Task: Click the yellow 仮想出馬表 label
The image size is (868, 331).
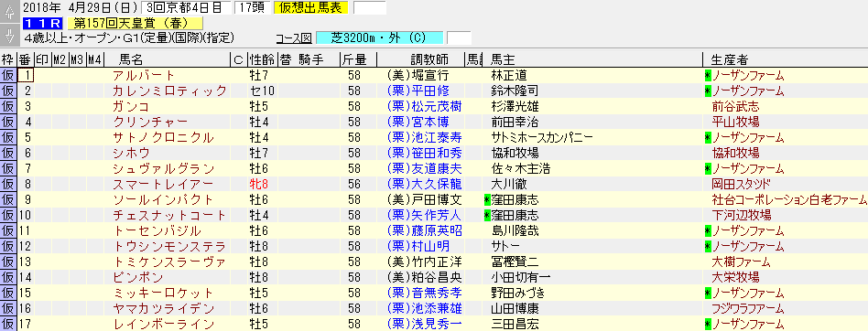Action: coord(313,7)
